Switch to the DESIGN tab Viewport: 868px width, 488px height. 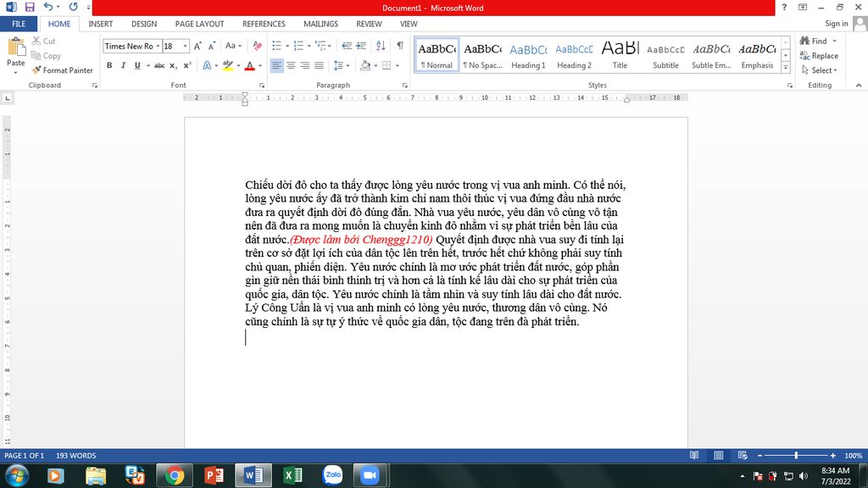pos(144,24)
